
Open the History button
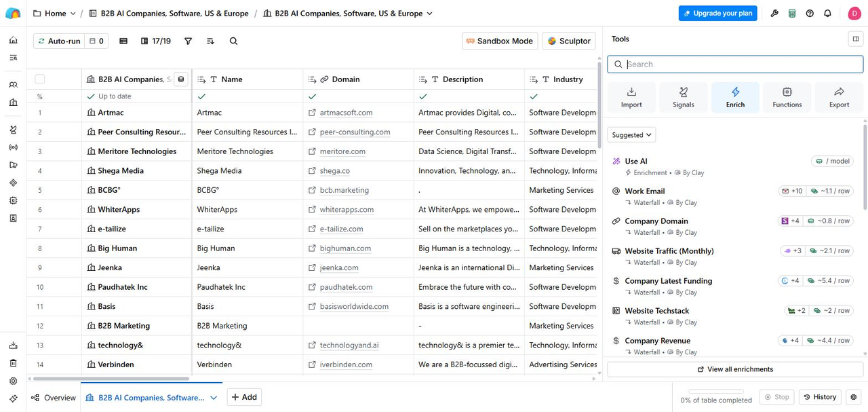(x=820, y=397)
